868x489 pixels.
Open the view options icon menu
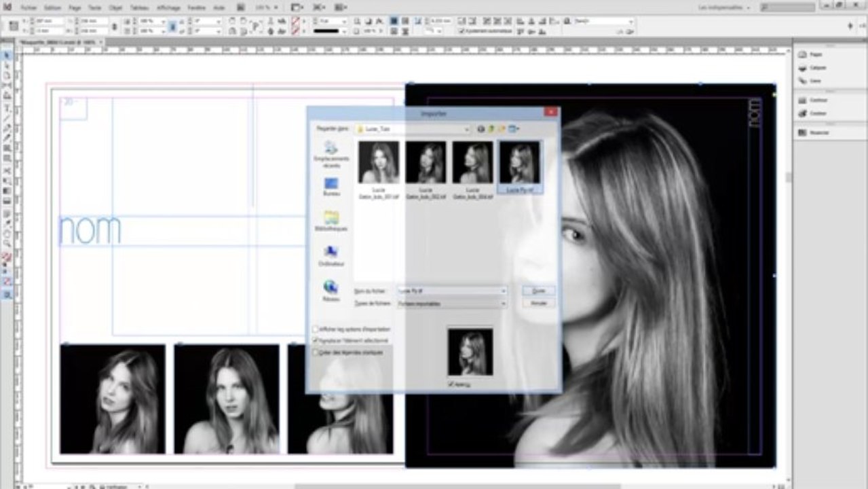pos(297,7)
